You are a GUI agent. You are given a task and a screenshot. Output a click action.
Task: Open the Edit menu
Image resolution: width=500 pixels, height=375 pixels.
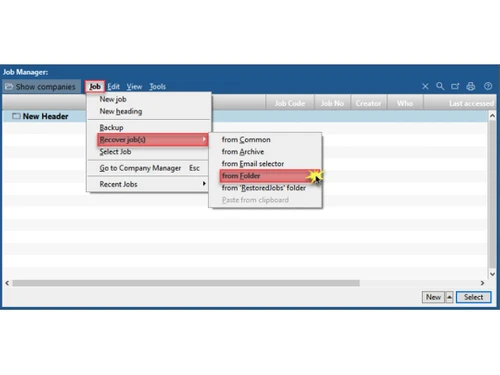click(113, 87)
